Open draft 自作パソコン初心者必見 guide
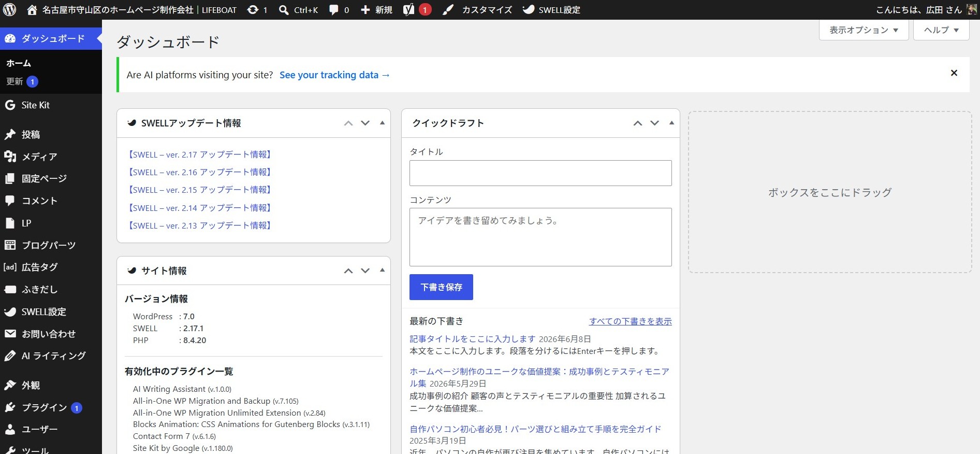 pos(535,429)
